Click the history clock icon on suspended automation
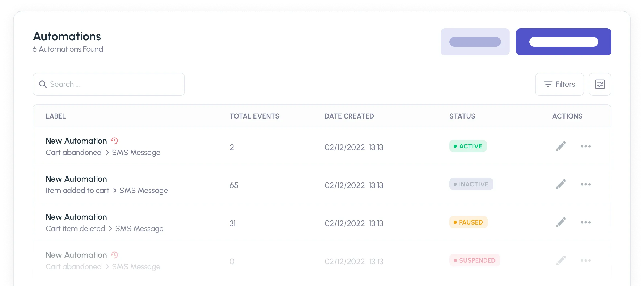Screen dimensions: 644x286 click(x=114, y=255)
